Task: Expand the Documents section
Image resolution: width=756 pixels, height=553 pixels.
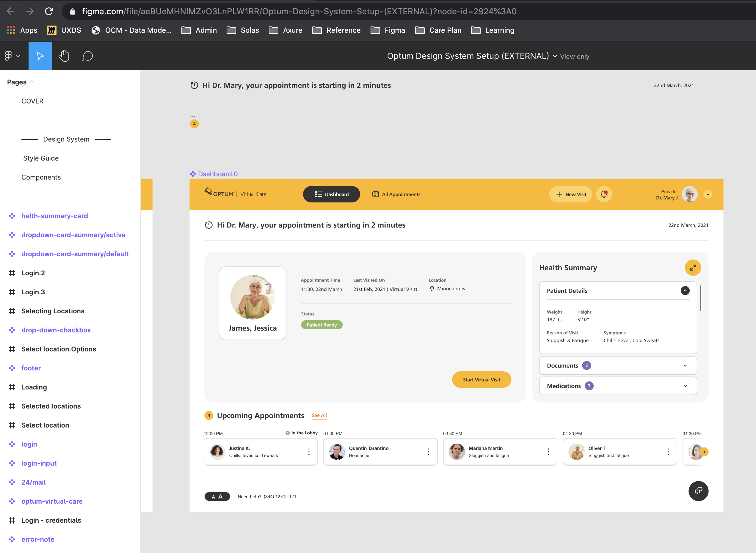Action: point(685,365)
